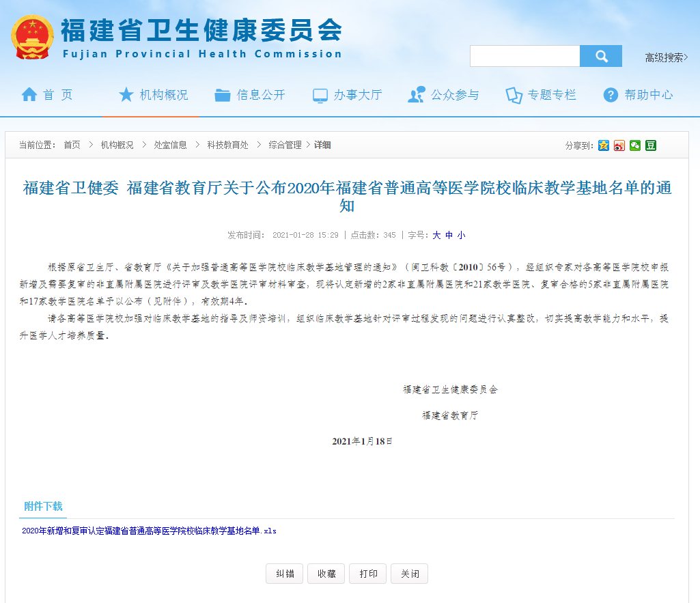700x603 pixels.
Task: Open 机构概况 navigation tab
Action: 153,95
